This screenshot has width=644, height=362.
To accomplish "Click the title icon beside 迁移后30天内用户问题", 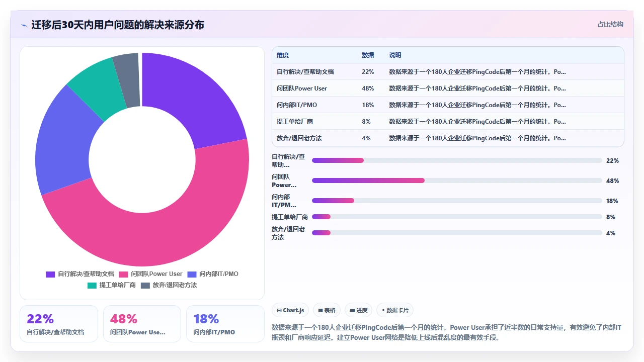I will 24,25.
